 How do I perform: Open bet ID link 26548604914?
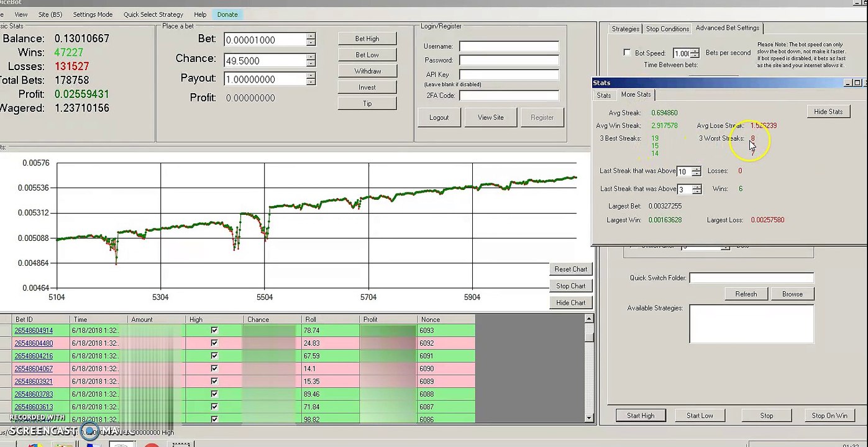coord(34,330)
